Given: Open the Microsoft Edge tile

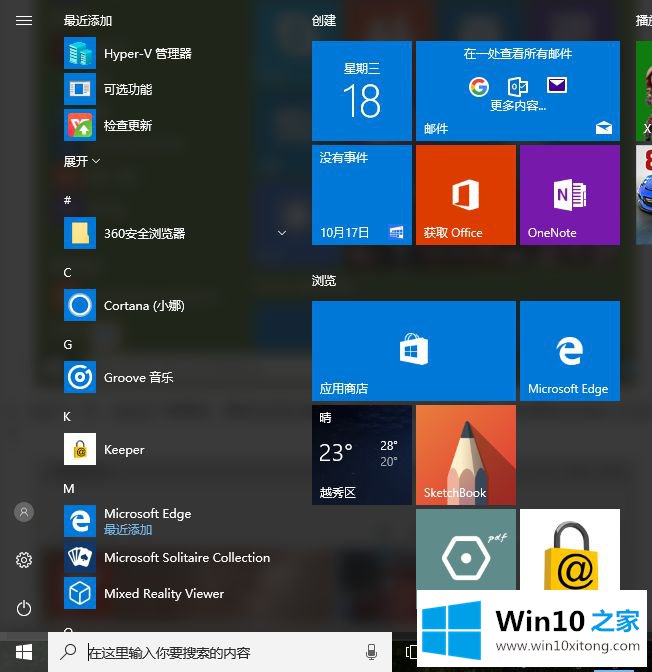Looking at the screenshot, I should [570, 351].
